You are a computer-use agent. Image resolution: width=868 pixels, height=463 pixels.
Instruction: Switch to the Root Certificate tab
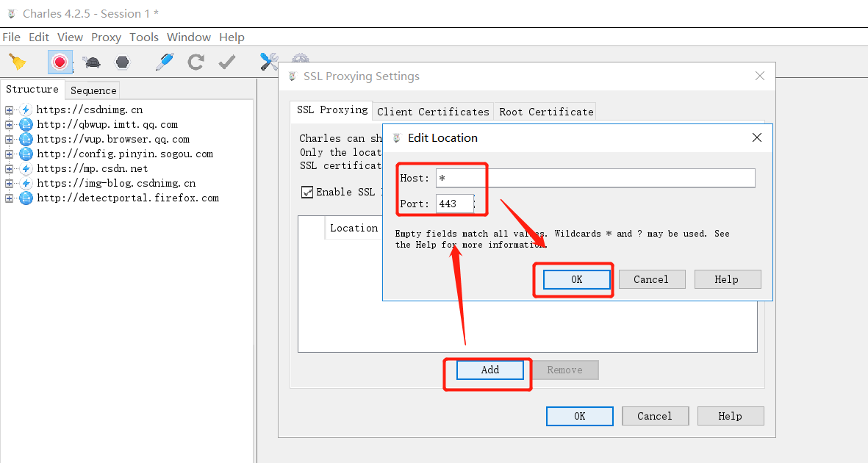coord(546,111)
